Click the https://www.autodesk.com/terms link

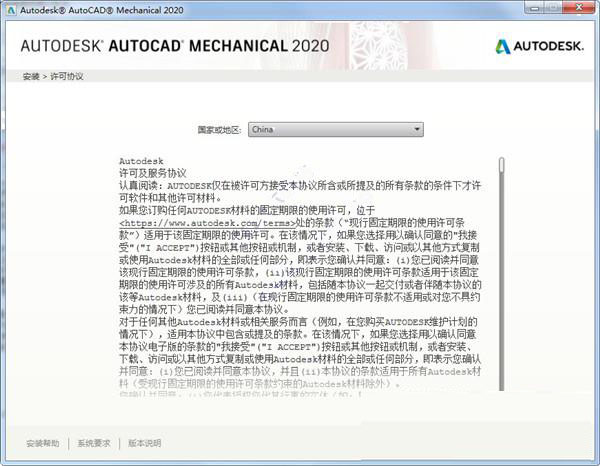[x=207, y=223]
